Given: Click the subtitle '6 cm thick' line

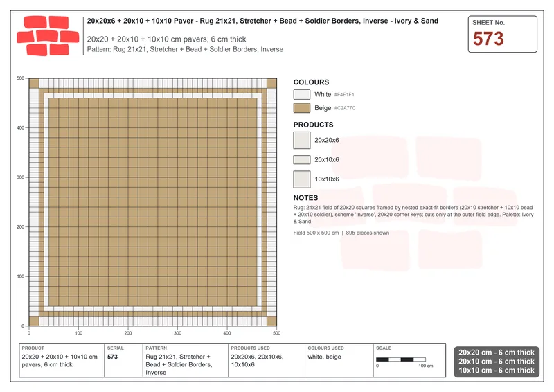Looking at the screenshot, I should (x=166, y=39).
